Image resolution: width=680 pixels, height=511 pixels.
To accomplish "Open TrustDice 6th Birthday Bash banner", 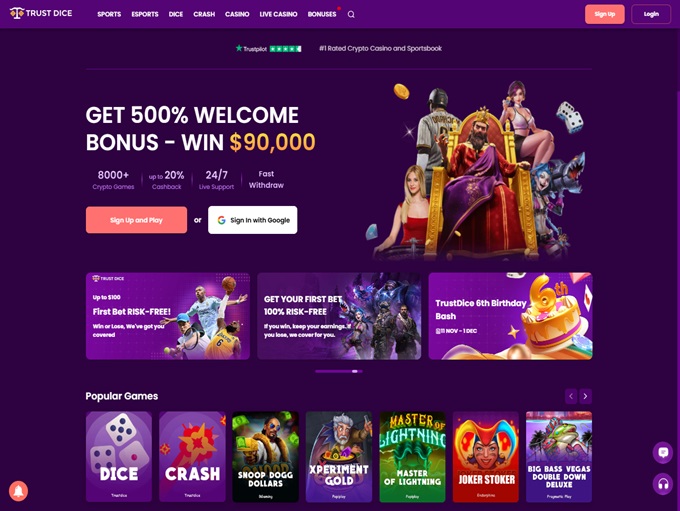I will [x=510, y=316].
